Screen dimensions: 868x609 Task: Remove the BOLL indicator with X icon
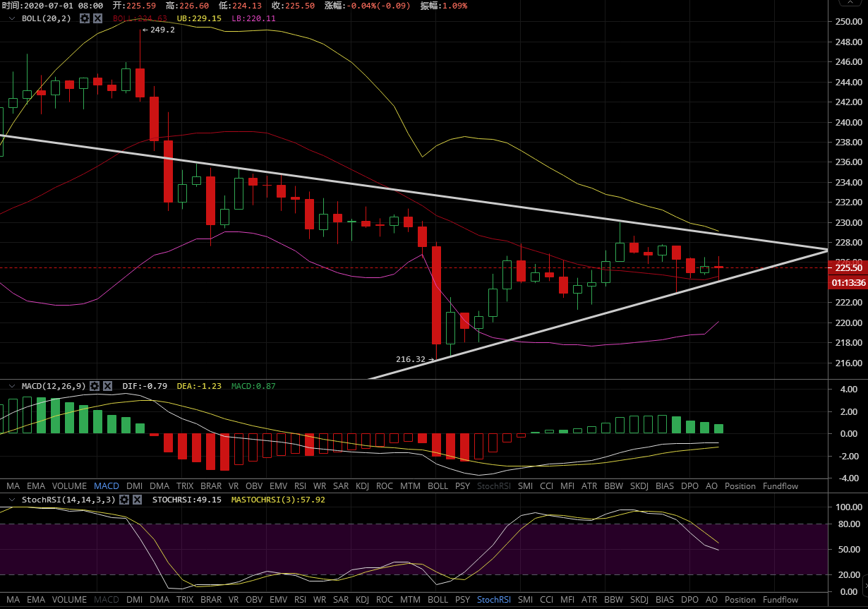point(97,18)
